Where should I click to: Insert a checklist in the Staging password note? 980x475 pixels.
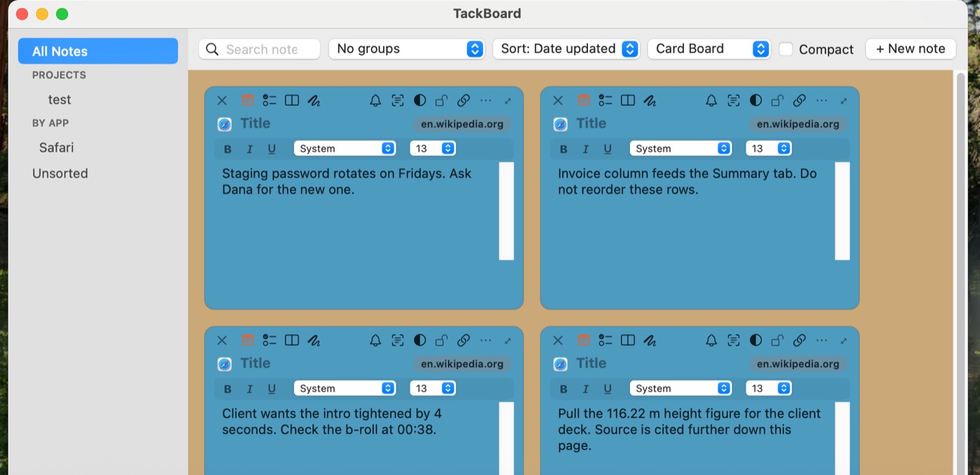pyautogui.click(x=269, y=100)
